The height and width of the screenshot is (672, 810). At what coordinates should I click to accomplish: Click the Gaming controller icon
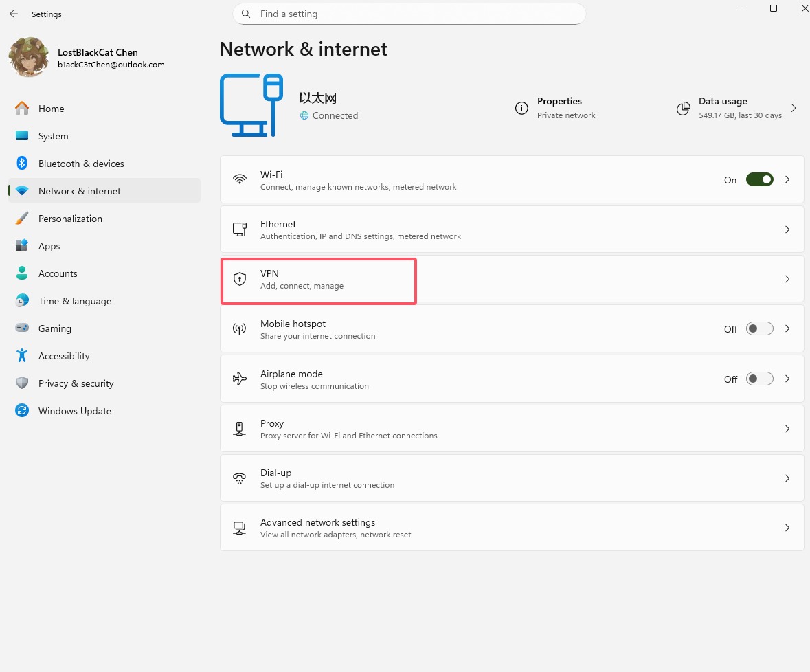coord(22,328)
